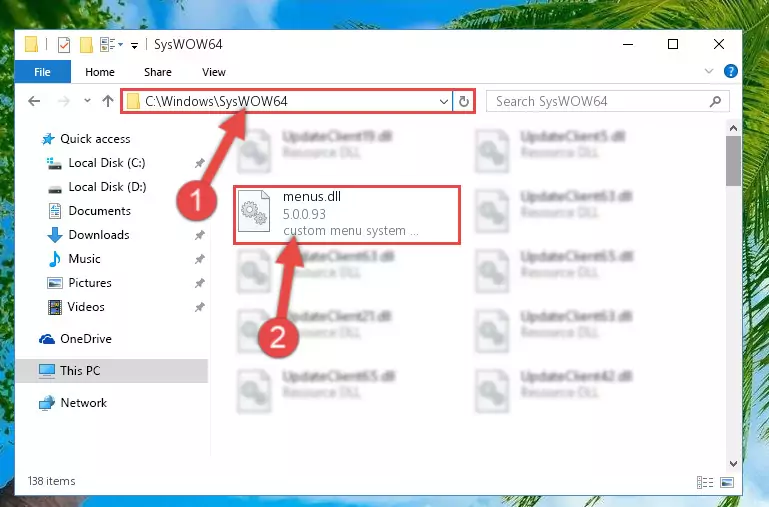The width and height of the screenshot is (769, 507).
Task: Refresh the SysWOW64 folder
Action: tap(463, 101)
